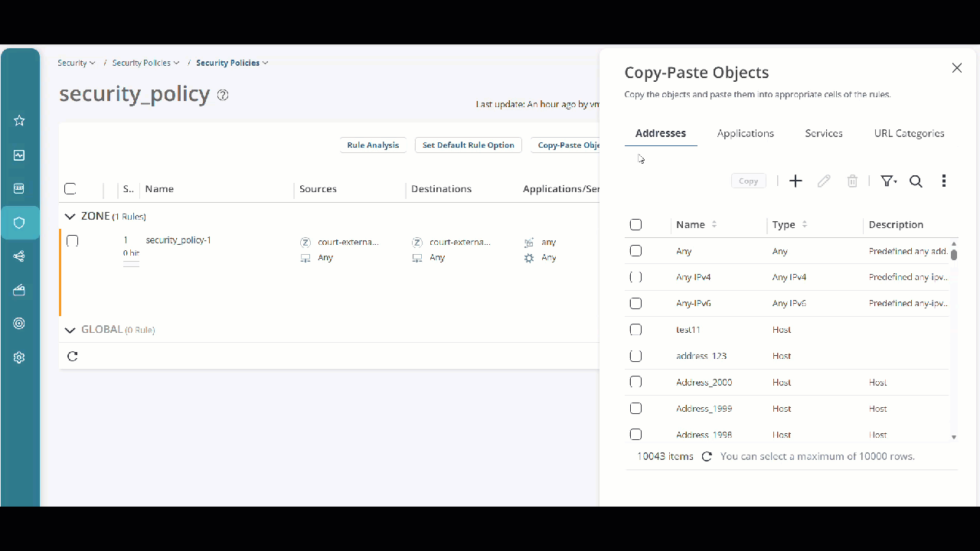The height and width of the screenshot is (551, 980).
Task: Switch to the Addresses tab
Action: (x=661, y=133)
